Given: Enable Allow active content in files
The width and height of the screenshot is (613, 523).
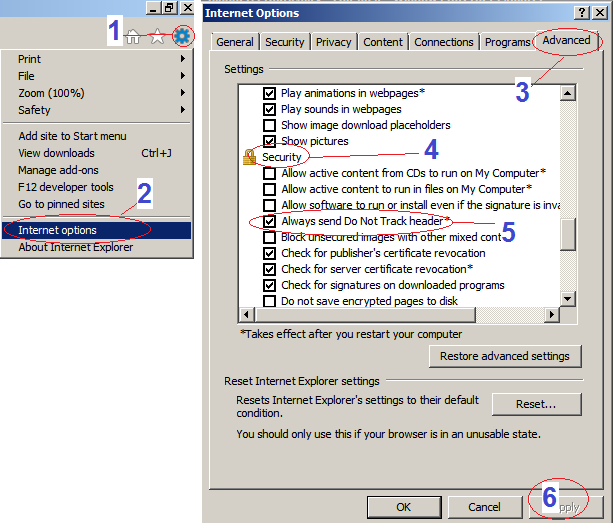Looking at the screenshot, I should pyautogui.click(x=269, y=190).
